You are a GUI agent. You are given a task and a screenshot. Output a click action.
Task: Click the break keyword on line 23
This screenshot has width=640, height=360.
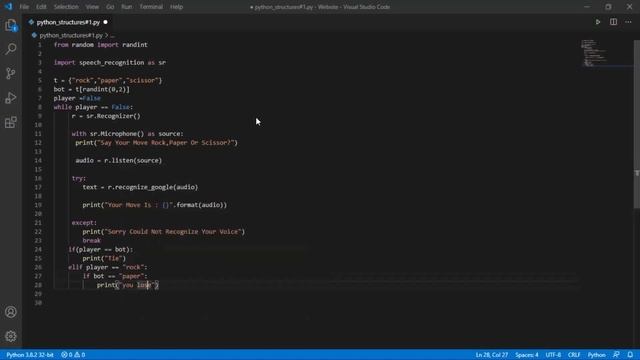(91, 241)
